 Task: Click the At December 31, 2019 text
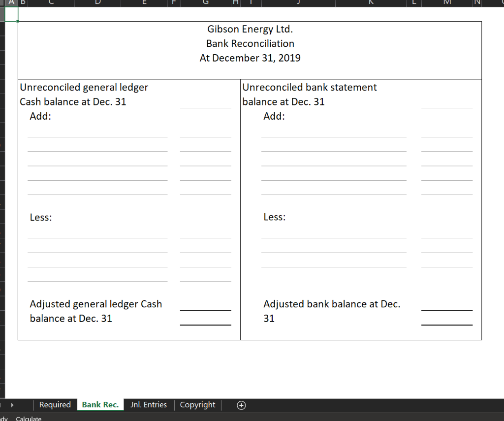click(x=250, y=58)
